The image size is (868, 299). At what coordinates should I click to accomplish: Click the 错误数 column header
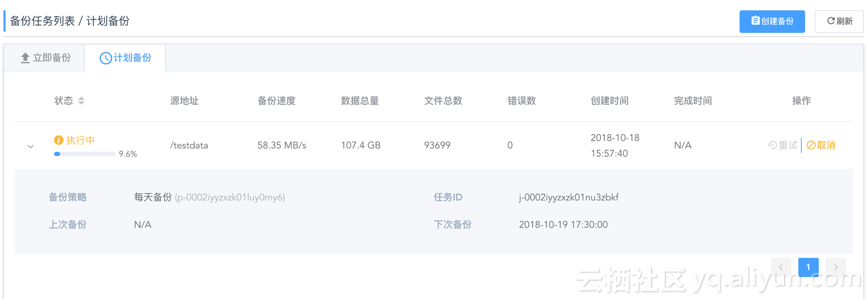(x=522, y=101)
